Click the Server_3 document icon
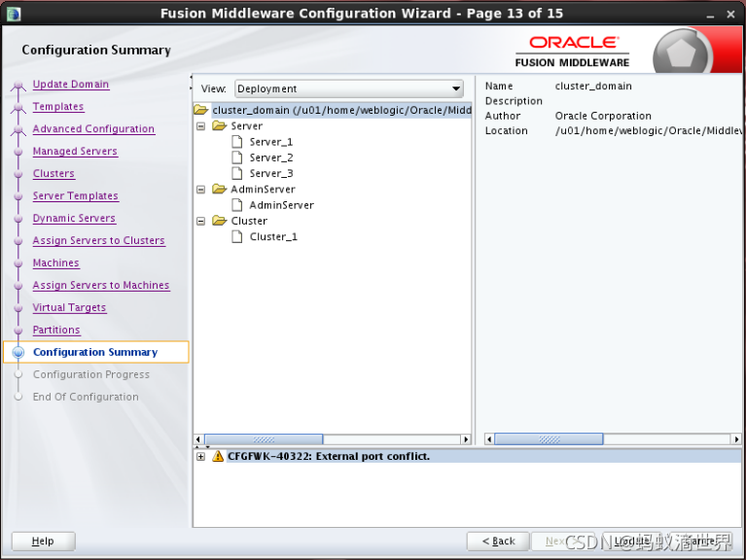 [x=237, y=173]
